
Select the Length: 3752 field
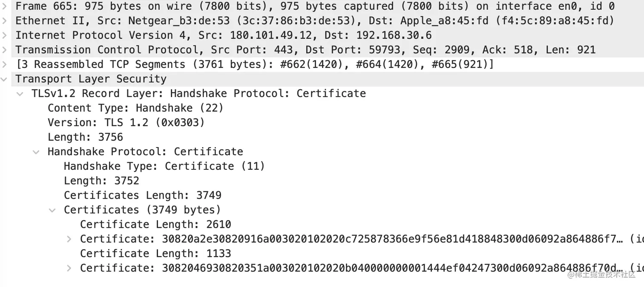click(x=101, y=180)
